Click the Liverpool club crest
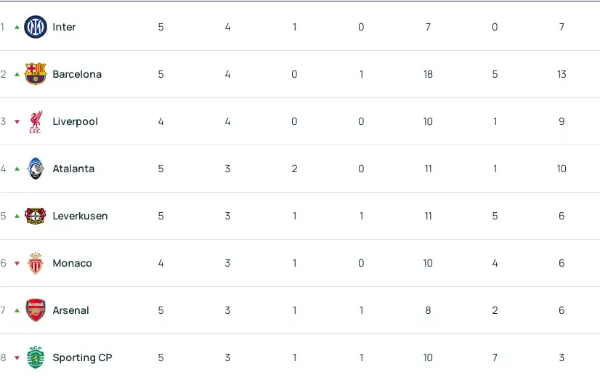The width and height of the screenshot is (600, 380). [x=36, y=122]
